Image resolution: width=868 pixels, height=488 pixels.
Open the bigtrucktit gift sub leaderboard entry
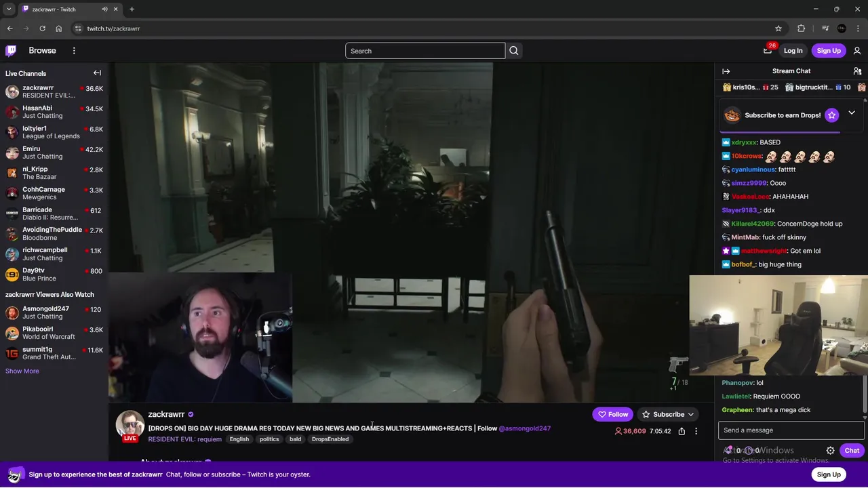pos(818,87)
